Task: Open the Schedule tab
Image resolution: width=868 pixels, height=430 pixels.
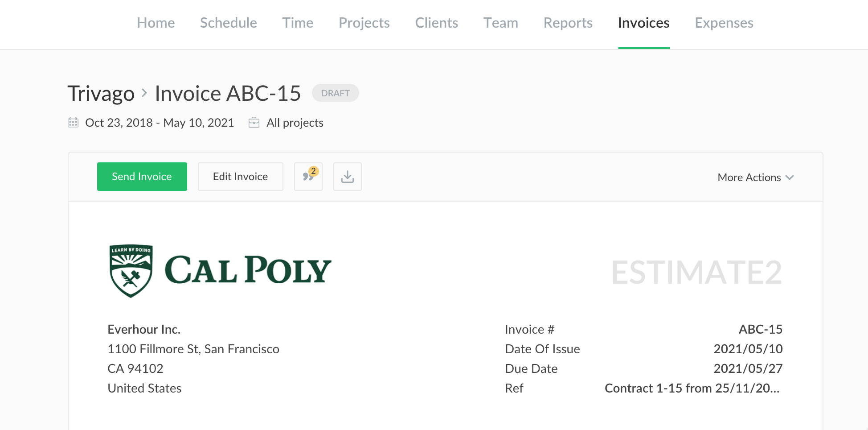Action: click(228, 23)
